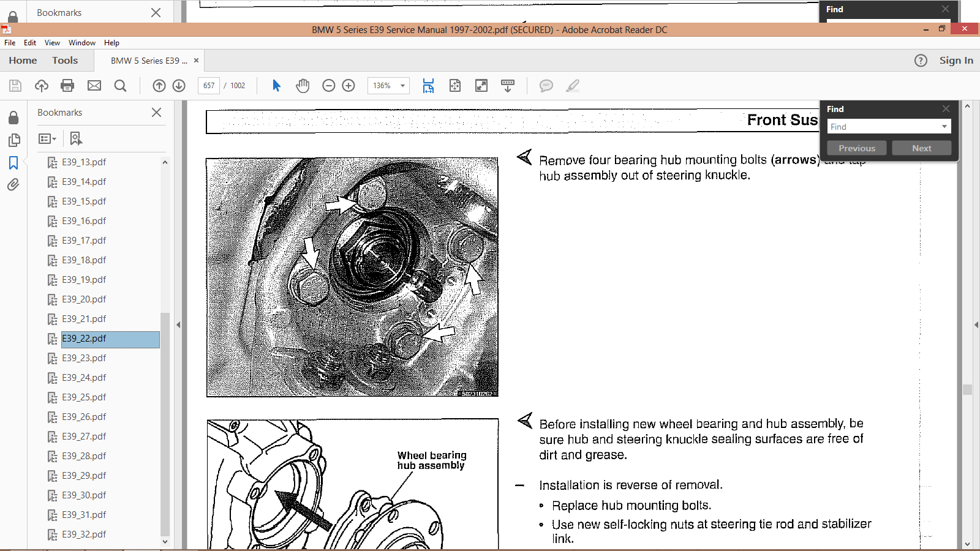The width and height of the screenshot is (980, 551).
Task: Add a comment bubble icon
Action: point(546,86)
